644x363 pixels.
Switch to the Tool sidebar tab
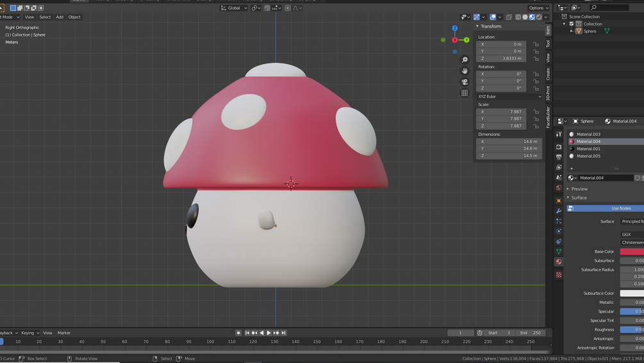pos(548,44)
